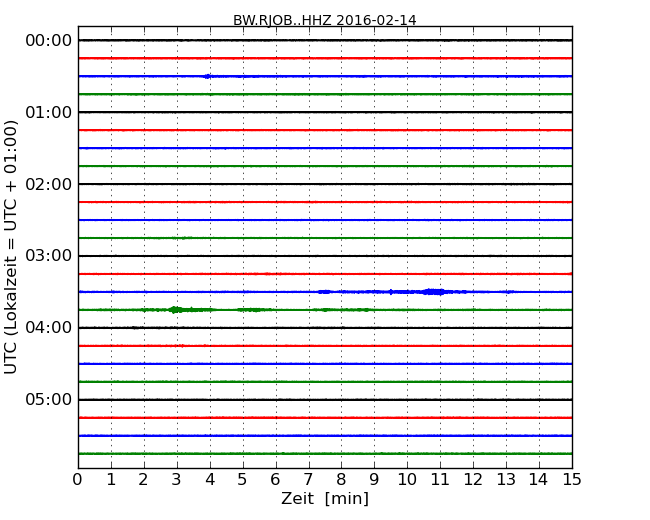Screen dimensions: 650x520
Task: Click x-axis tick label "8"
Action: click(x=341, y=479)
